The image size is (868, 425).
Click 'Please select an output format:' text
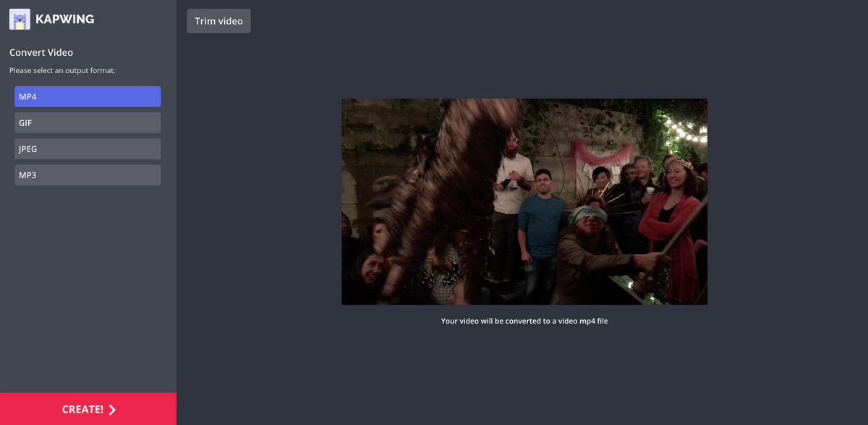tap(62, 70)
